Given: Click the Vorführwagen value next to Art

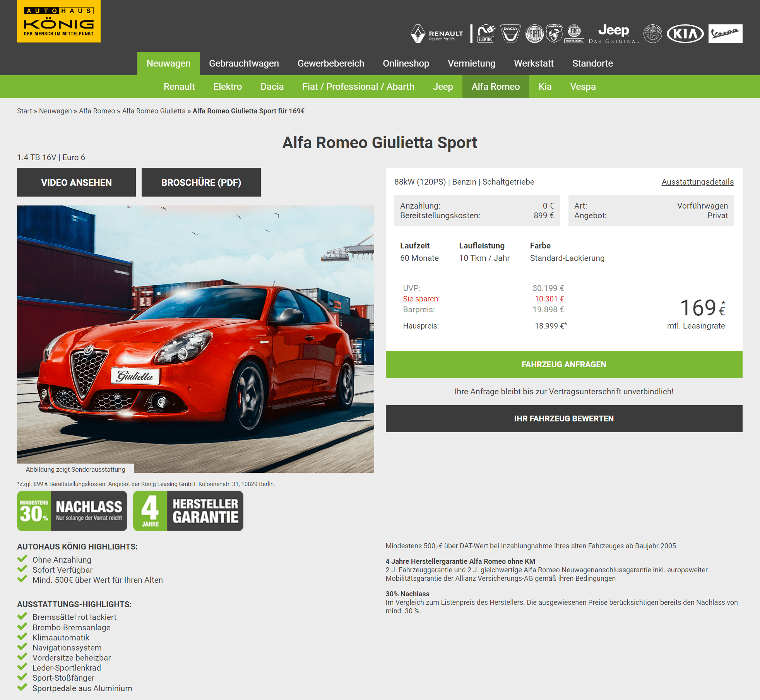Looking at the screenshot, I should point(702,206).
